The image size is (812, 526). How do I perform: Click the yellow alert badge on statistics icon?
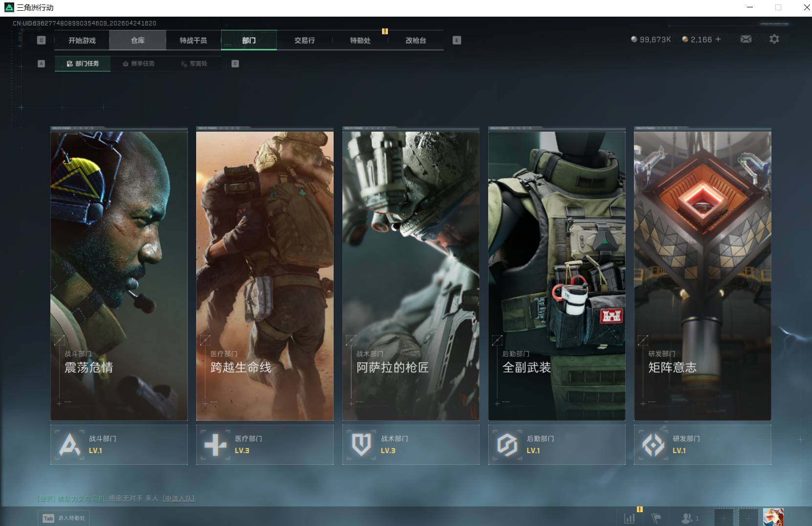pyautogui.click(x=640, y=509)
